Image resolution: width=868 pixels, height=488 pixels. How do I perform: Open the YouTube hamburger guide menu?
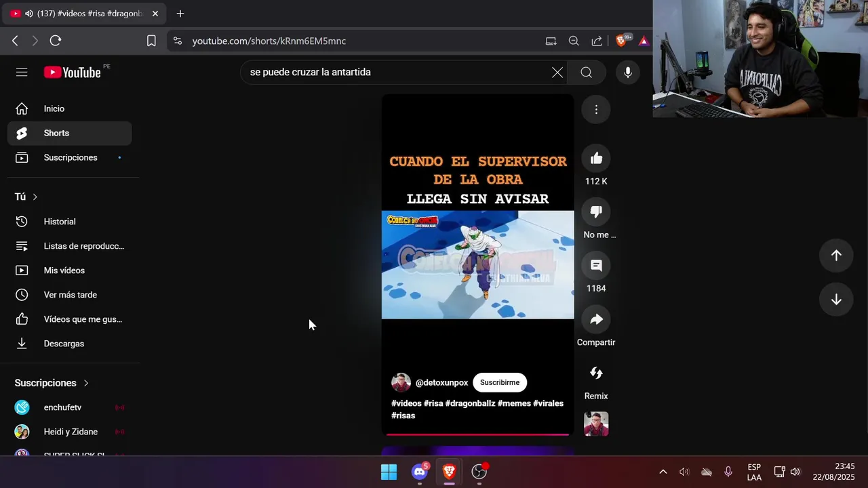tap(22, 72)
